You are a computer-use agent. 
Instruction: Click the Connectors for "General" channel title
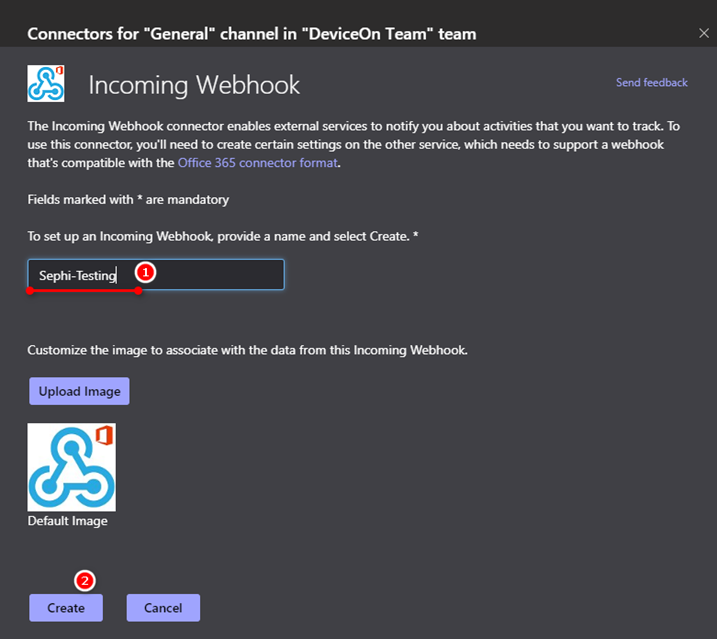251,34
